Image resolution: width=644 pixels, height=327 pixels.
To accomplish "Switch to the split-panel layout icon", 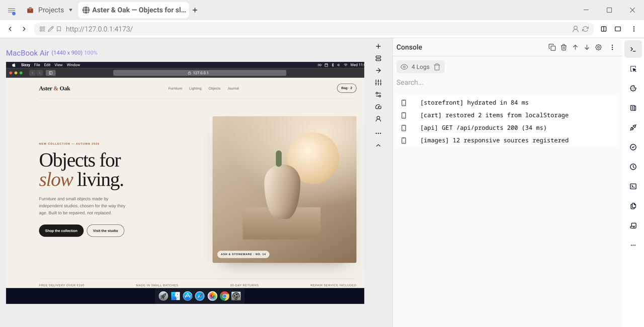I will point(604,29).
